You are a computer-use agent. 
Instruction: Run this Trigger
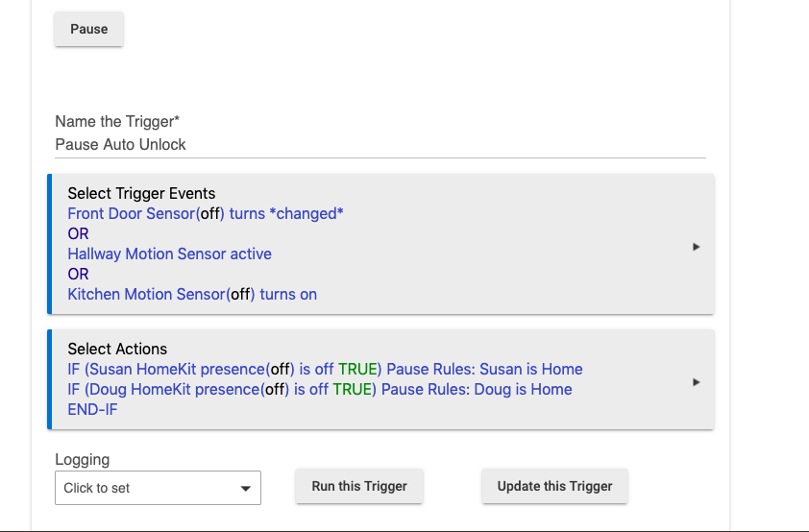click(359, 486)
